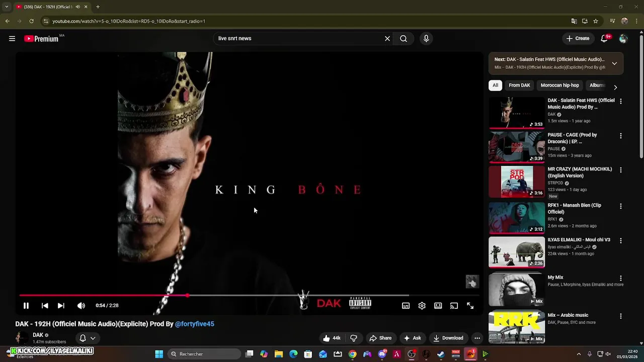The height and width of the screenshot is (362, 644).
Task: Open options for RFK1 - Manash Bien
Action: (620, 206)
